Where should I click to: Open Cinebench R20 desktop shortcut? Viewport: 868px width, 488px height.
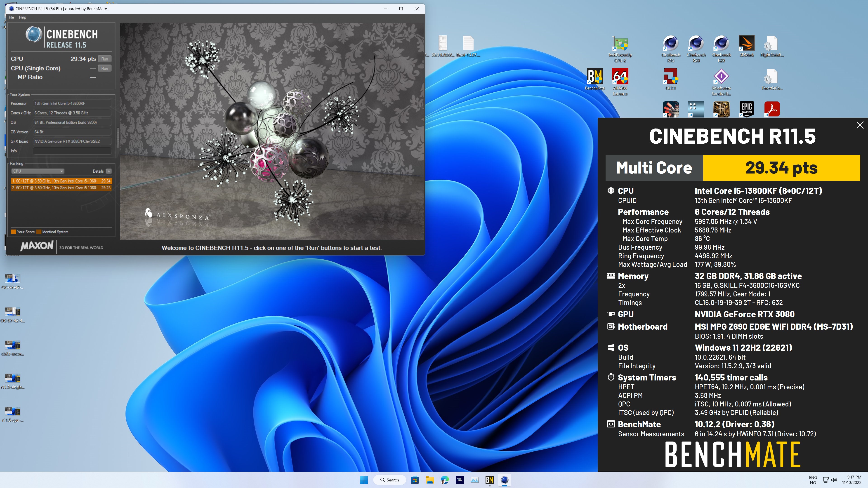696,49
